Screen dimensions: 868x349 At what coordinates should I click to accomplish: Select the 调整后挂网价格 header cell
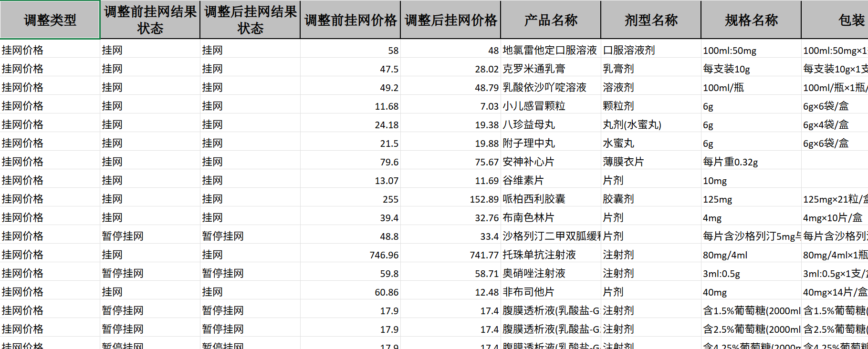[x=451, y=20]
